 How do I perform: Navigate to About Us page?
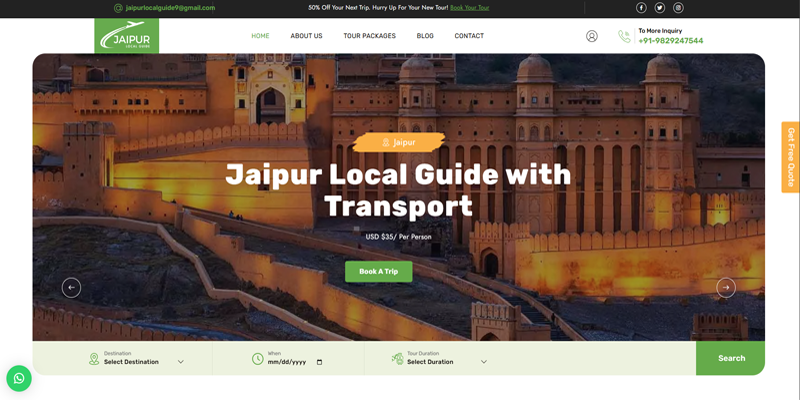pyautogui.click(x=306, y=36)
